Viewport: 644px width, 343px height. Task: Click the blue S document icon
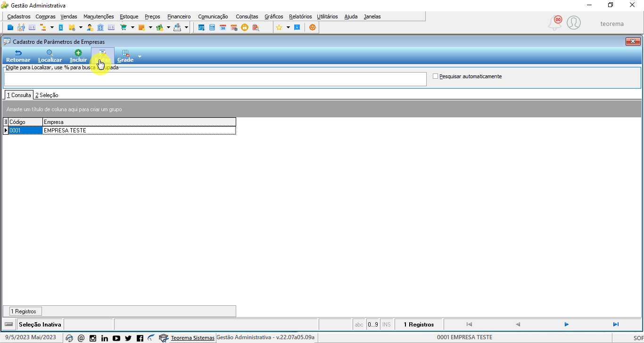[61, 27]
